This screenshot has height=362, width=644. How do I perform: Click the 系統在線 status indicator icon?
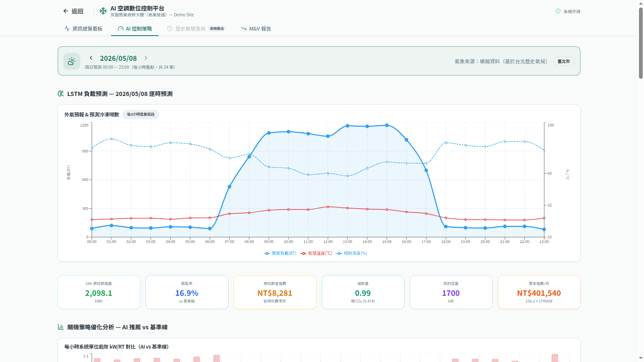click(558, 11)
